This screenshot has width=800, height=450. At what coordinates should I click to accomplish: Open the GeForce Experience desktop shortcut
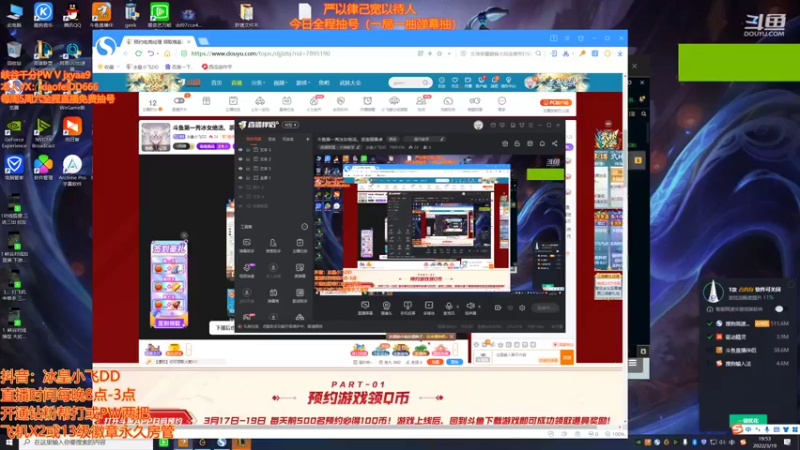[x=14, y=133]
